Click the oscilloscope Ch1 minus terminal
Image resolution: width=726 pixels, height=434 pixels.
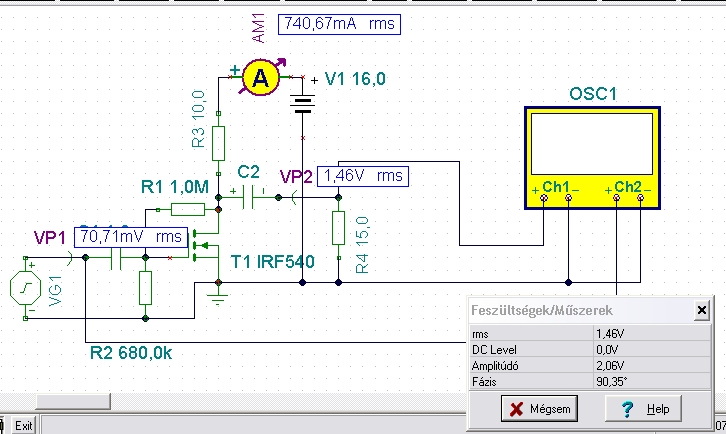[568, 198]
